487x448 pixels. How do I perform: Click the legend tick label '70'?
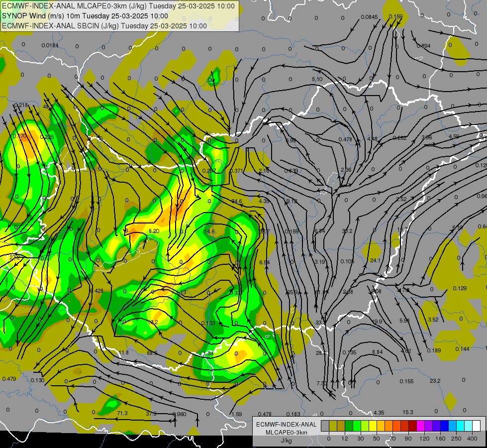tap(392, 439)
